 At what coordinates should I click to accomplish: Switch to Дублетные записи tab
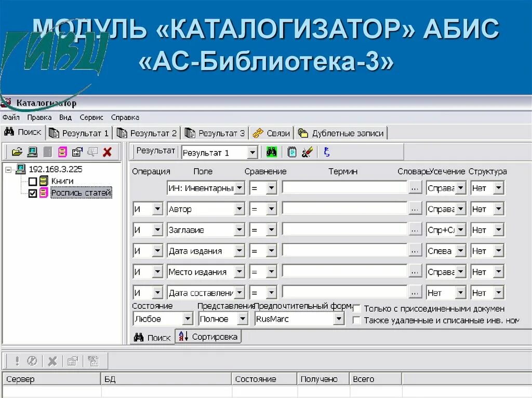(x=341, y=133)
